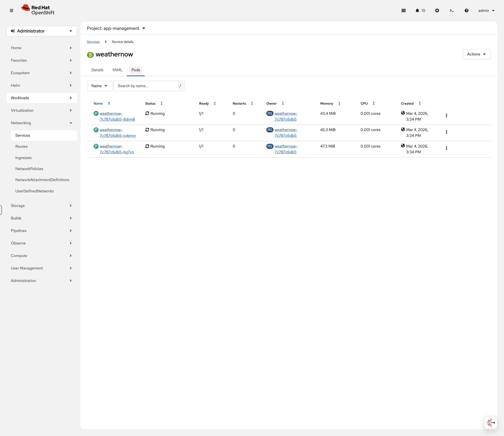Image resolution: width=504 pixels, height=436 pixels.
Task: Open the Project app-management dropdown
Action: tap(116, 28)
